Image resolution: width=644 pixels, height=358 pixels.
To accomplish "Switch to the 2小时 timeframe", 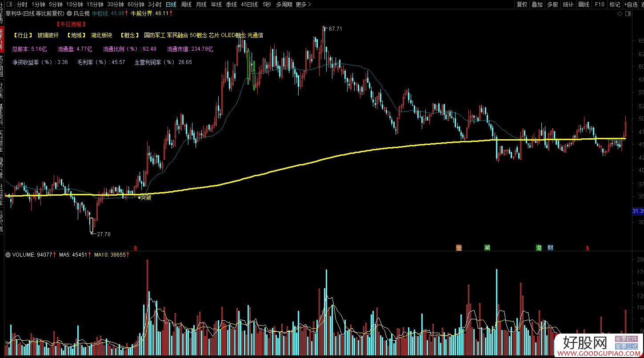I will click(x=155, y=4).
